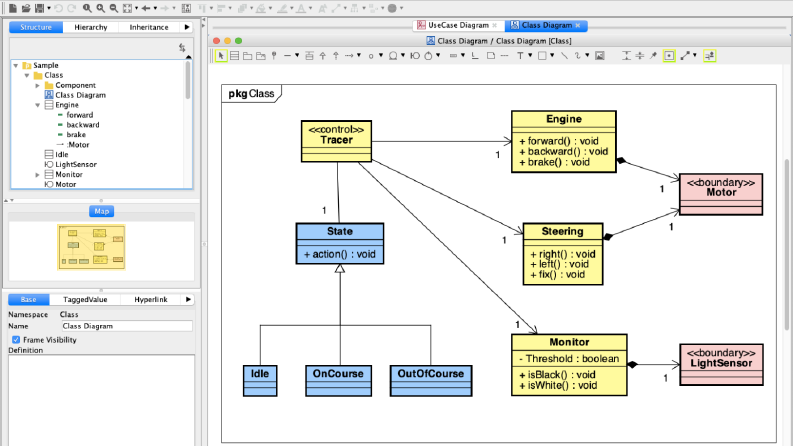Open dropdown next to Association line tool
Screen dimensions: 793x446
297,56
